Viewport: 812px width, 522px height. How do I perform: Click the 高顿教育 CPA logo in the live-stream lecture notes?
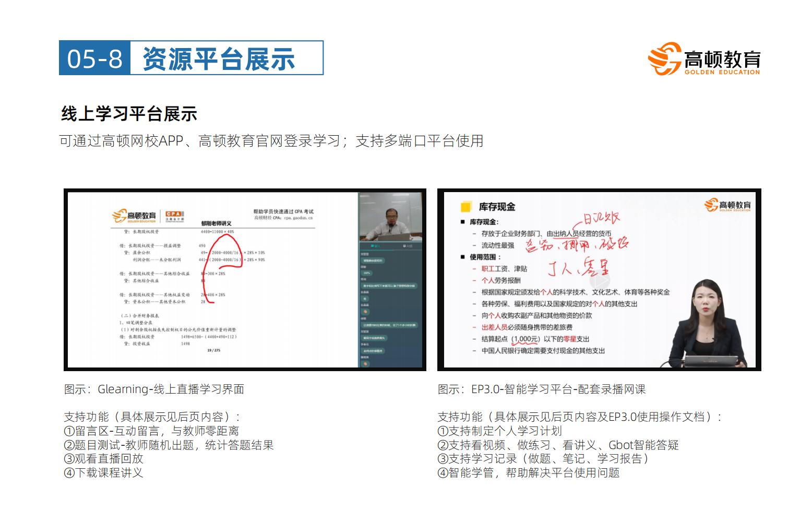pos(148,216)
